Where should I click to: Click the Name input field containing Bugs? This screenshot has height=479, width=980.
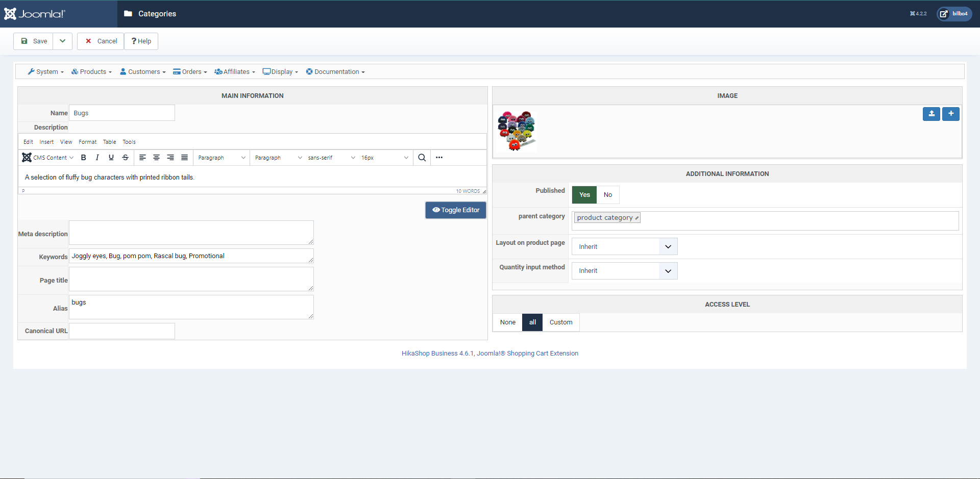[122, 113]
